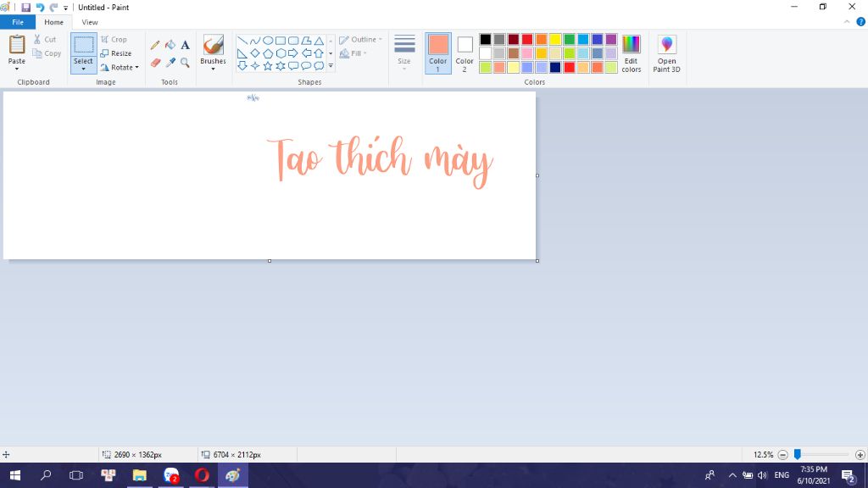Activate Color 2 background selector
Screen dimensions: 868x488
(465, 53)
